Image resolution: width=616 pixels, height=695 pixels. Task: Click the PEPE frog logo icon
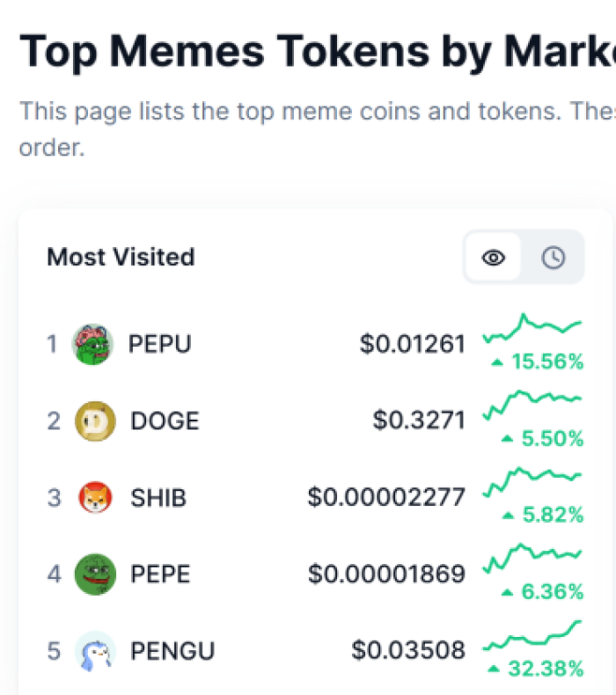[95, 574]
